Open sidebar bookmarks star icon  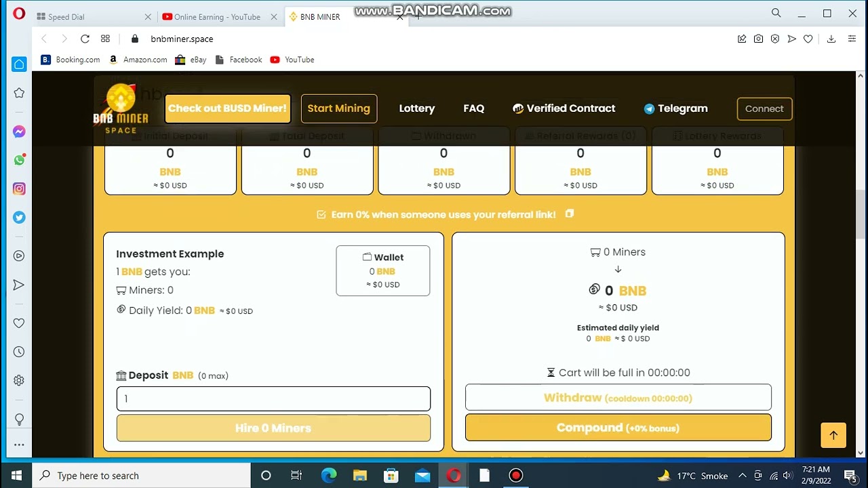(19, 93)
